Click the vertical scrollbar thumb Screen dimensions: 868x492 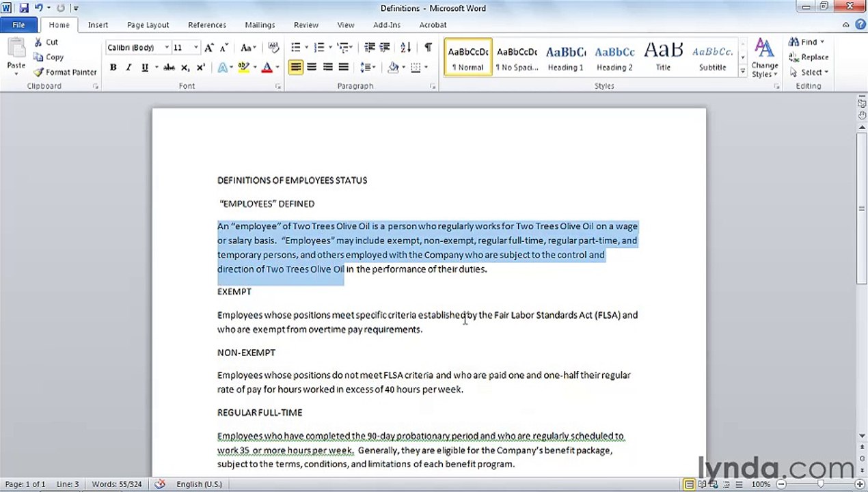(862, 208)
